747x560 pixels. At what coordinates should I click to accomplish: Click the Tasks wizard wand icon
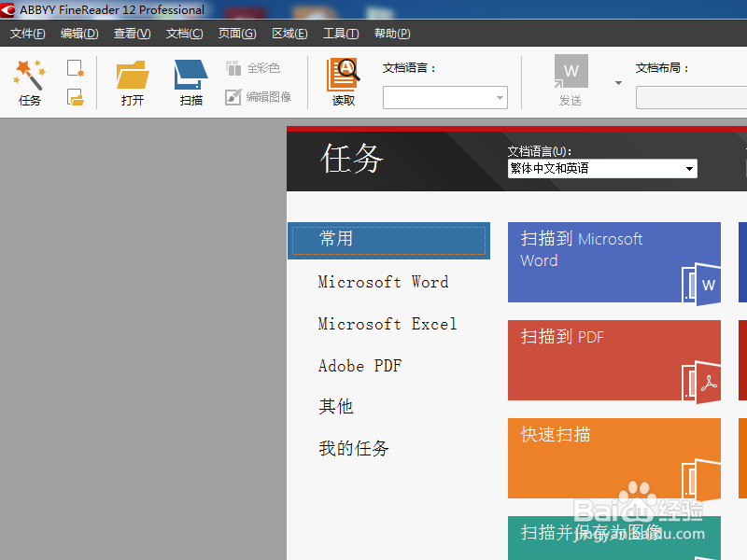click(x=29, y=75)
